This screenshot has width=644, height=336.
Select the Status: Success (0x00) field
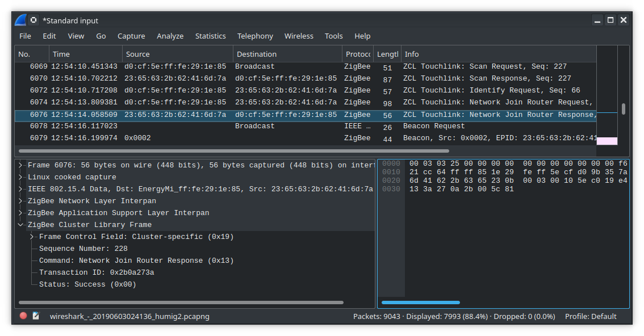(x=87, y=284)
